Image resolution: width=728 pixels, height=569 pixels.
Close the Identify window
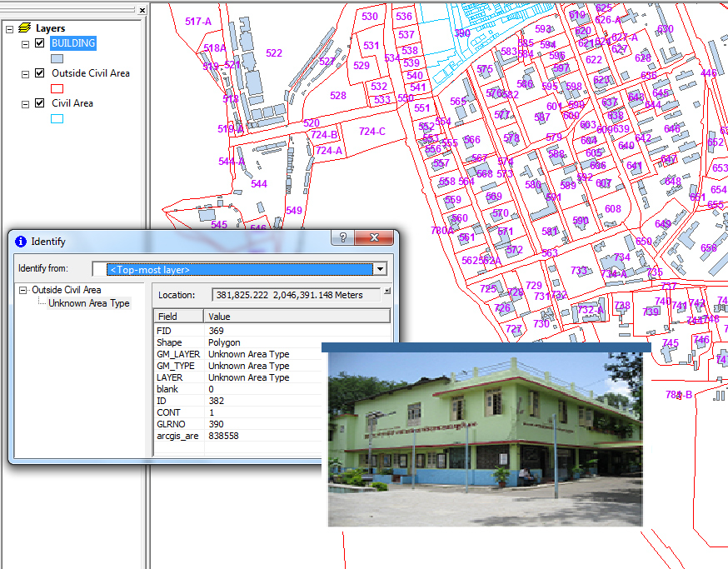click(x=374, y=237)
